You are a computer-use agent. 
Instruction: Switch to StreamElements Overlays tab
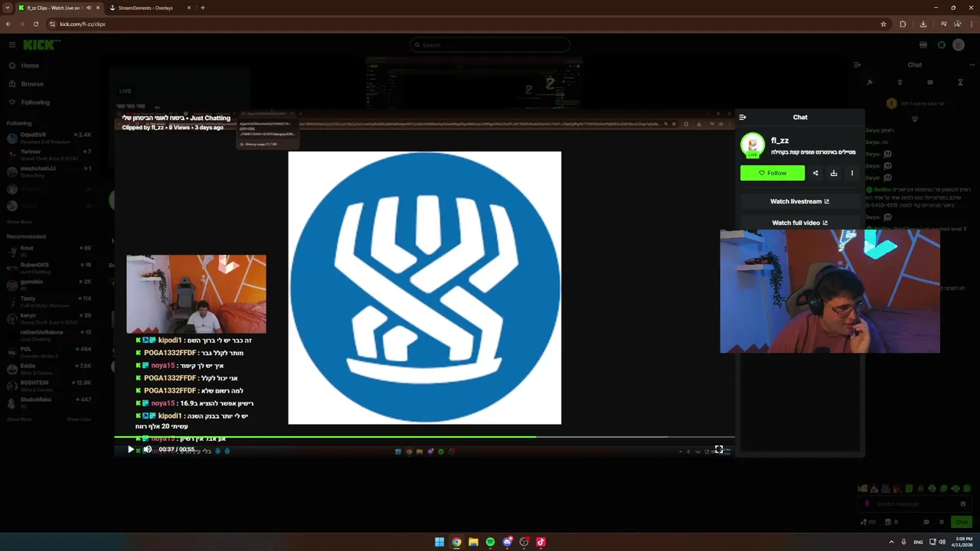[145, 8]
